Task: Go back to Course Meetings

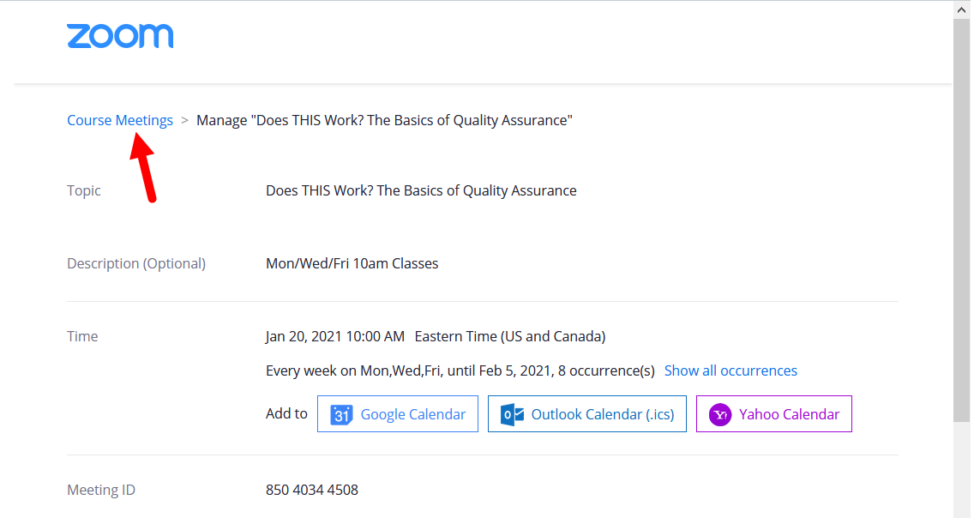Action: click(x=120, y=120)
